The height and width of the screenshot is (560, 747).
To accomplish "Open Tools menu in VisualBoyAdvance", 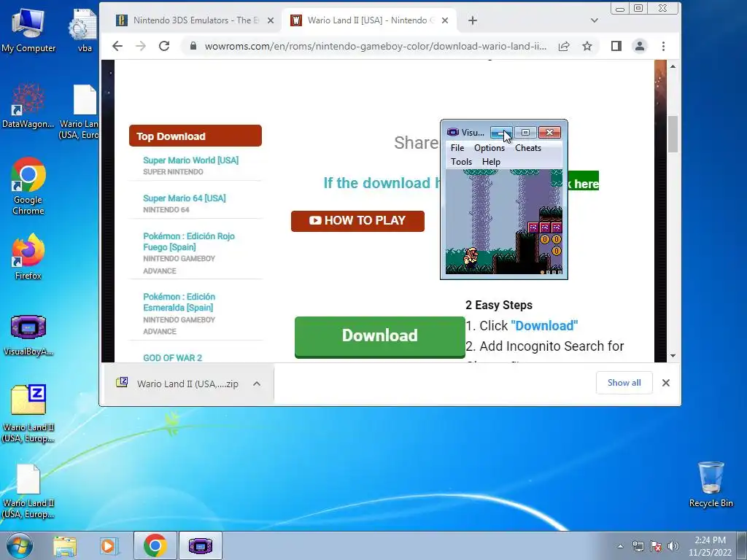I will (x=461, y=162).
